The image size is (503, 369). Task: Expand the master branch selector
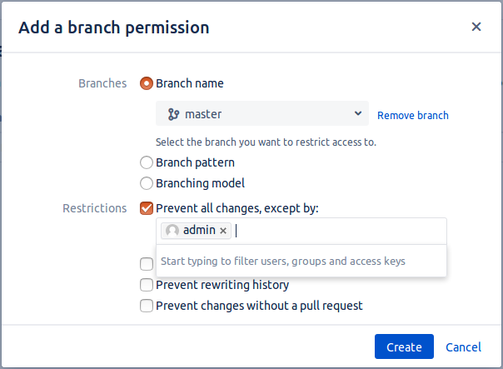pyautogui.click(x=262, y=114)
